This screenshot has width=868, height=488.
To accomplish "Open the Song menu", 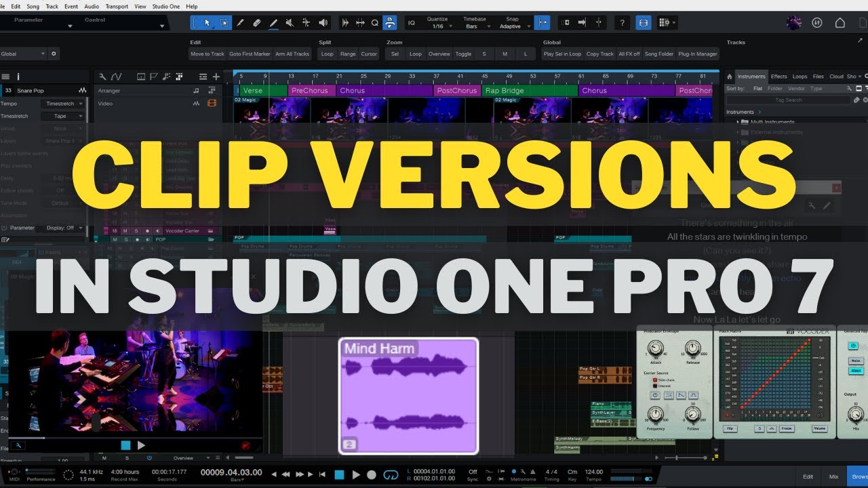I will (33, 6).
